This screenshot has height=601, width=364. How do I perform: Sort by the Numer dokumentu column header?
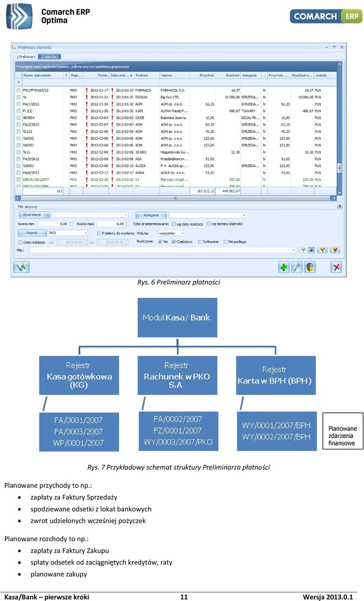click(42, 75)
